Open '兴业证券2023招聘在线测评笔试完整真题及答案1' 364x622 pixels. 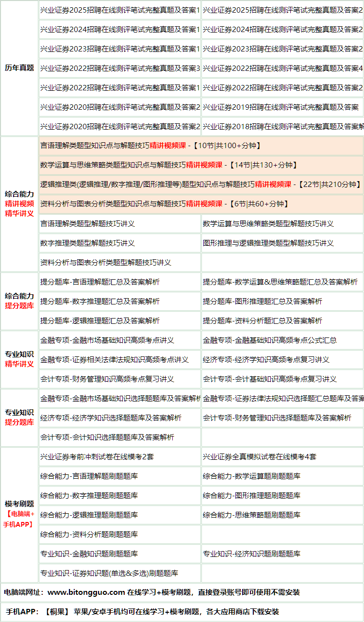point(120,49)
